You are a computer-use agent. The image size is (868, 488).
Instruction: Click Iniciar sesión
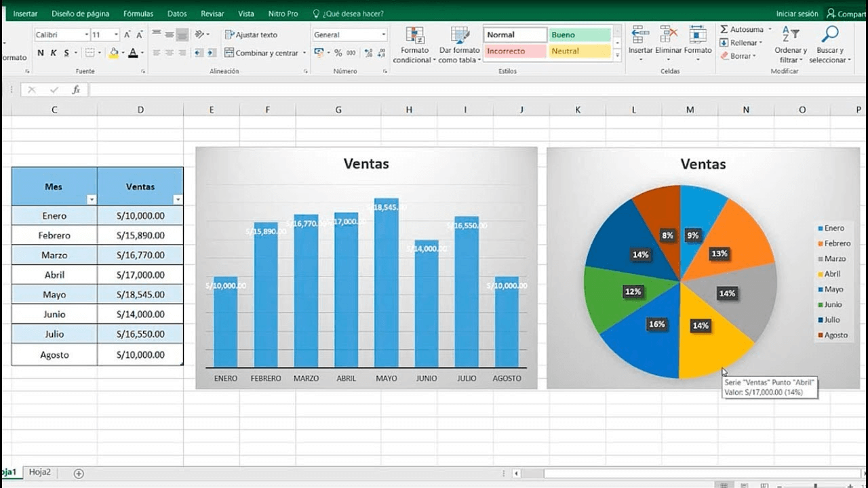click(x=797, y=14)
